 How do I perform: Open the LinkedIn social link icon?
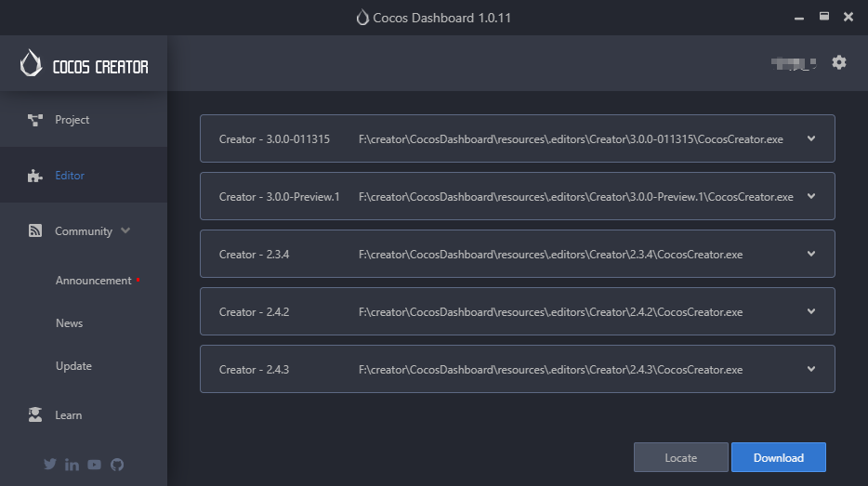(x=72, y=465)
